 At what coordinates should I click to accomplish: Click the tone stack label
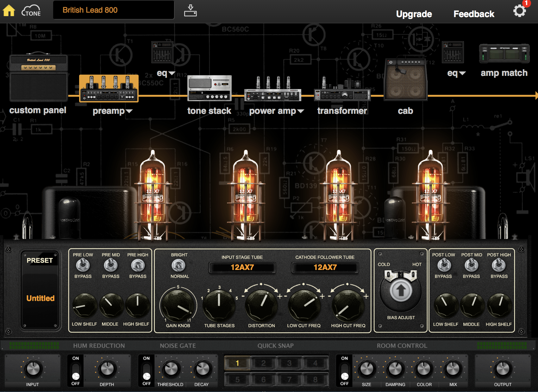[x=209, y=111]
